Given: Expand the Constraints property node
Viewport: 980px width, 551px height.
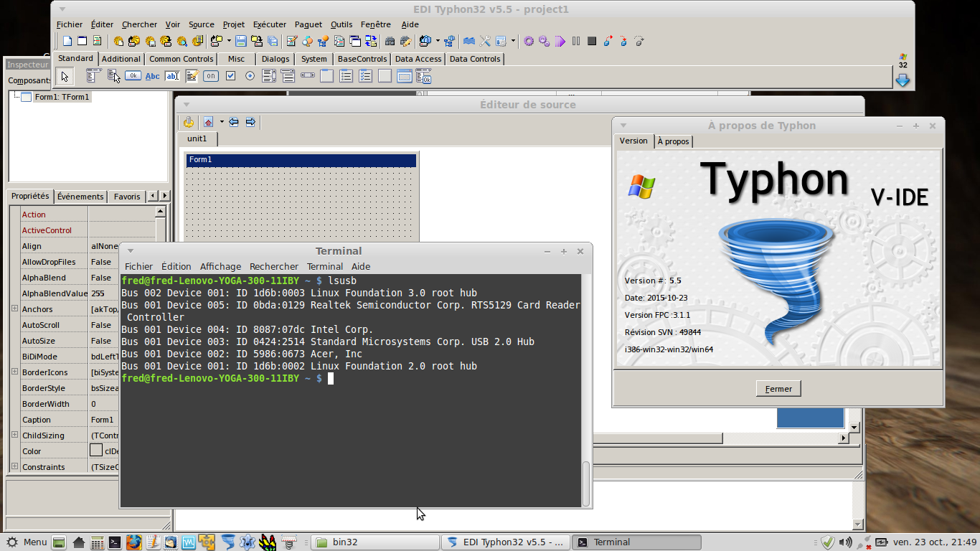Looking at the screenshot, I should (14, 466).
